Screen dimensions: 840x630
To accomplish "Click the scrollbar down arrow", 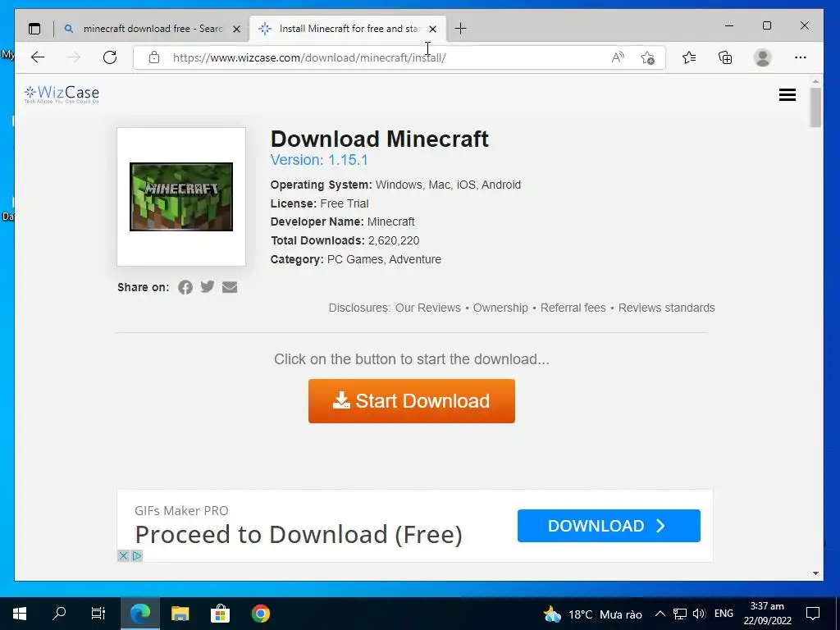I will tap(815, 573).
